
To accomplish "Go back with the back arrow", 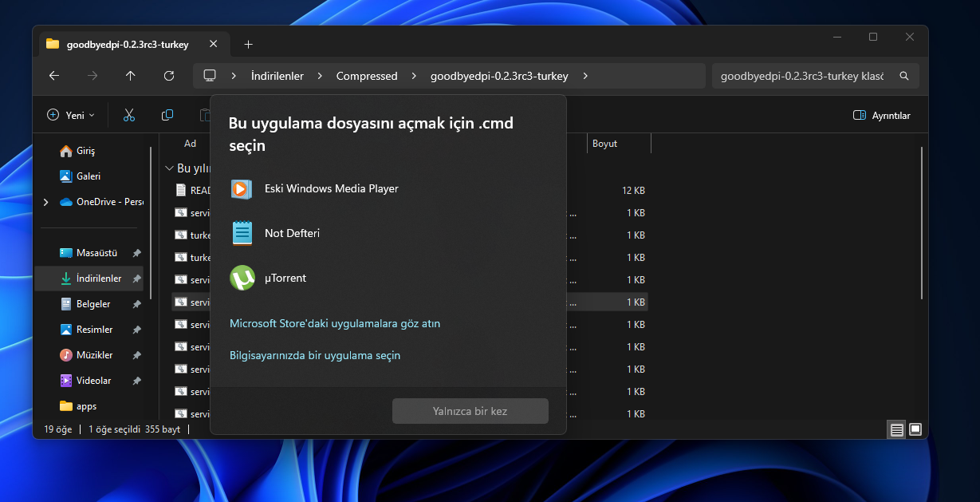I will pyautogui.click(x=54, y=76).
